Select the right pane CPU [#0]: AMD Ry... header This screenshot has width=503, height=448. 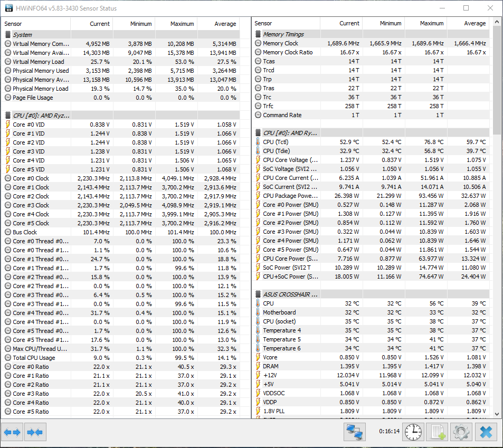[372, 133]
